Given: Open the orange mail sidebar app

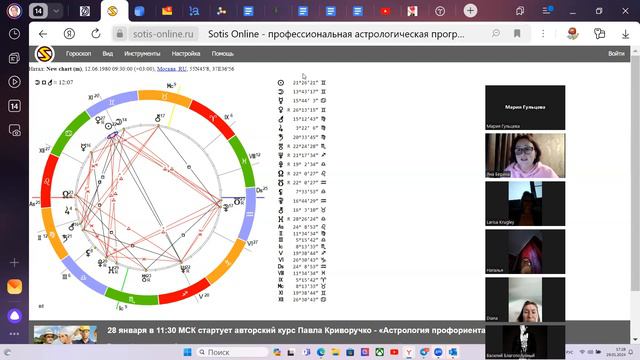Looking at the screenshot, I should tap(14, 287).
